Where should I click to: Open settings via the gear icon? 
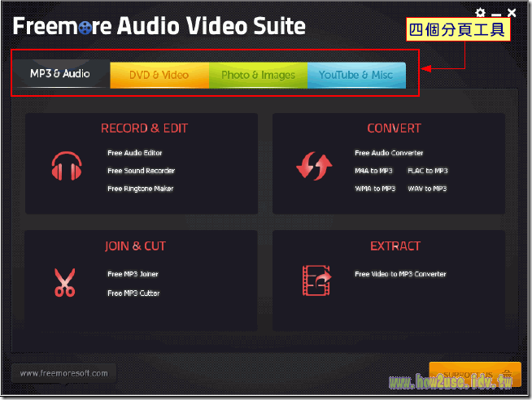481,13
